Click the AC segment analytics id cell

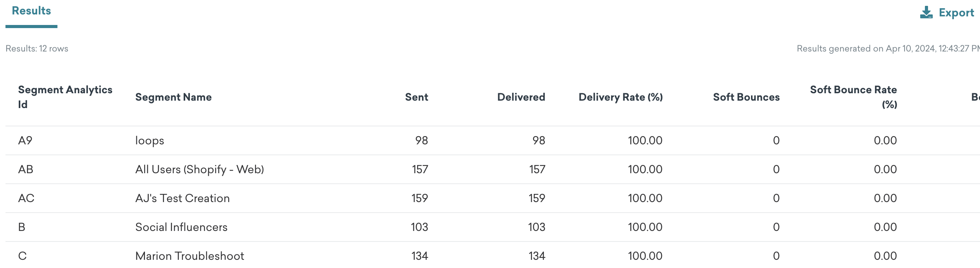26,198
